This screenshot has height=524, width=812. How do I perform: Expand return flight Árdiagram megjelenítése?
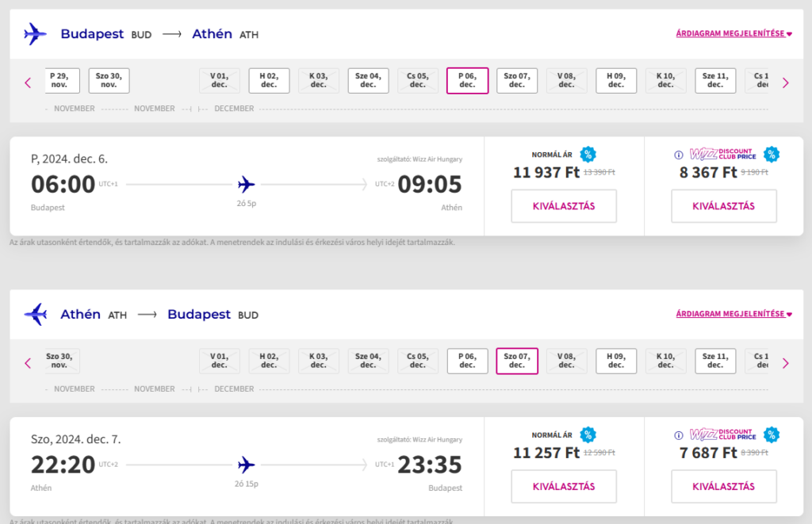pos(733,314)
